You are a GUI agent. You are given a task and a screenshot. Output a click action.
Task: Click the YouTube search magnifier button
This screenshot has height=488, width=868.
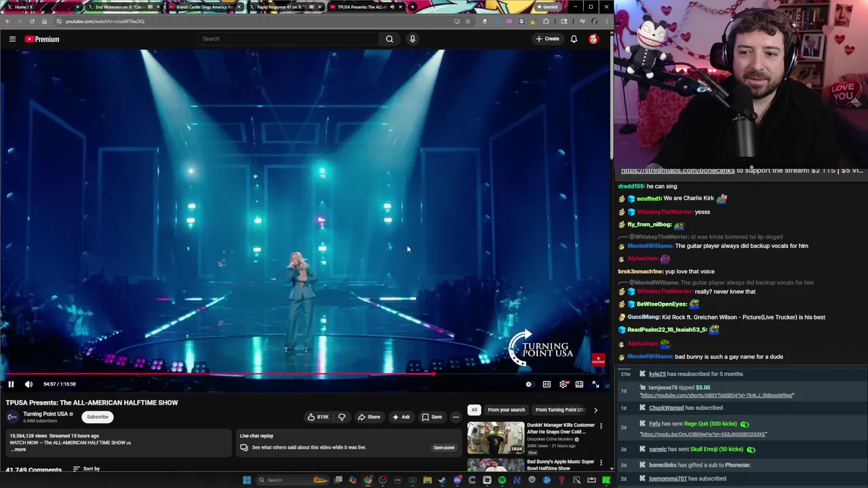coord(389,39)
